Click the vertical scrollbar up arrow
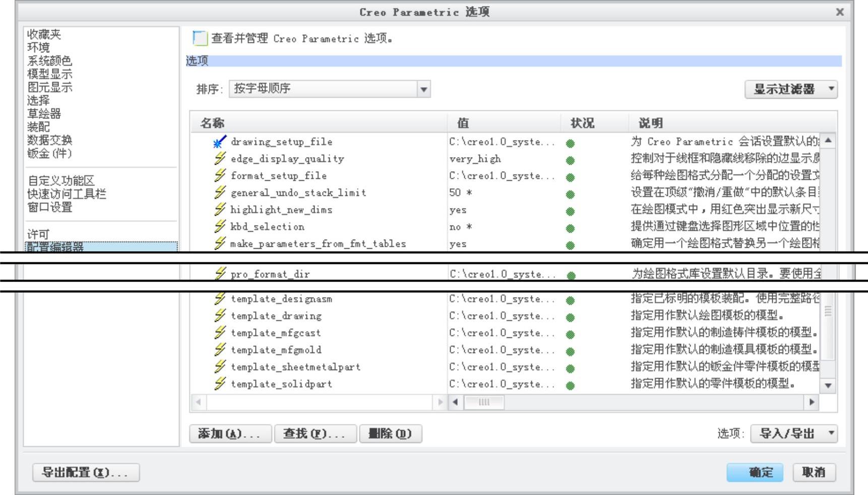Image resolution: width=868 pixels, height=495 pixels. pos(828,140)
